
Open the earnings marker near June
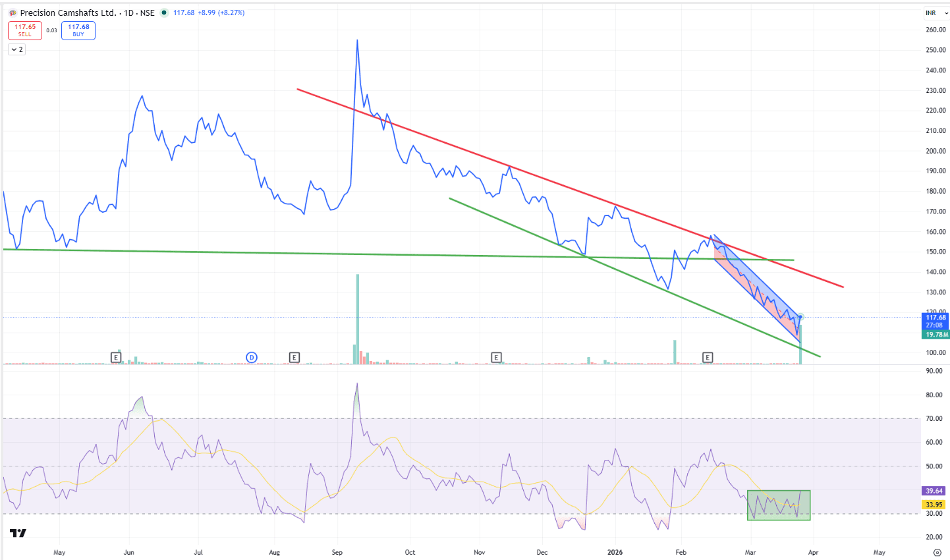point(116,357)
